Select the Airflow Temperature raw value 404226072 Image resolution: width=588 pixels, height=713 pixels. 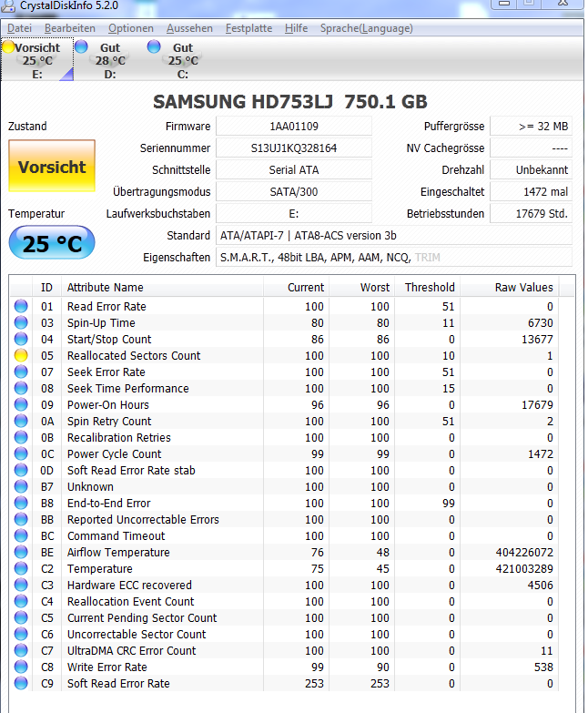click(524, 552)
